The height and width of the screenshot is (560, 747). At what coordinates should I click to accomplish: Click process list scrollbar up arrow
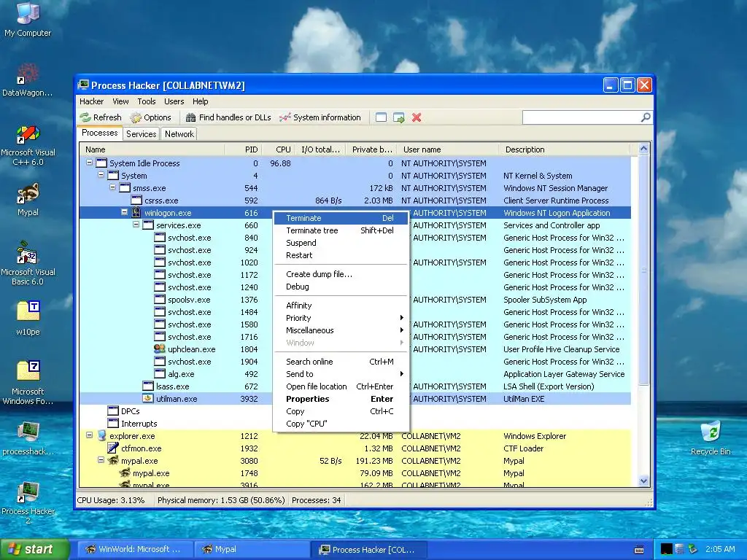(x=643, y=149)
